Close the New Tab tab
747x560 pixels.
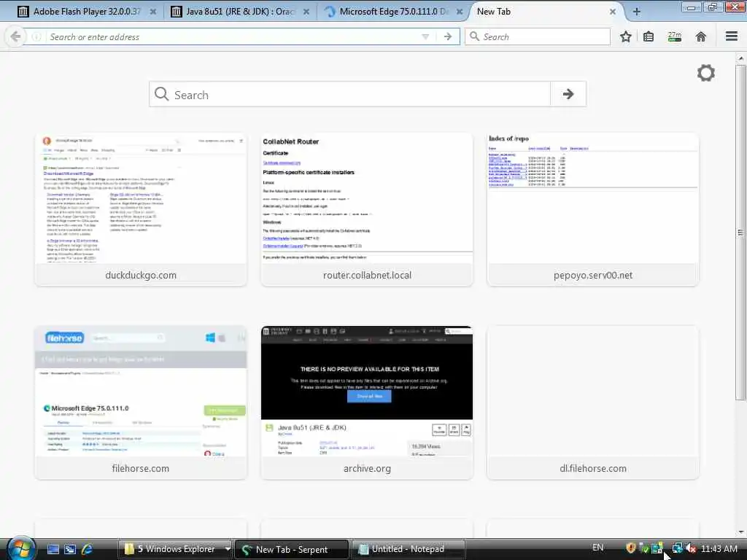pyautogui.click(x=613, y=12)
